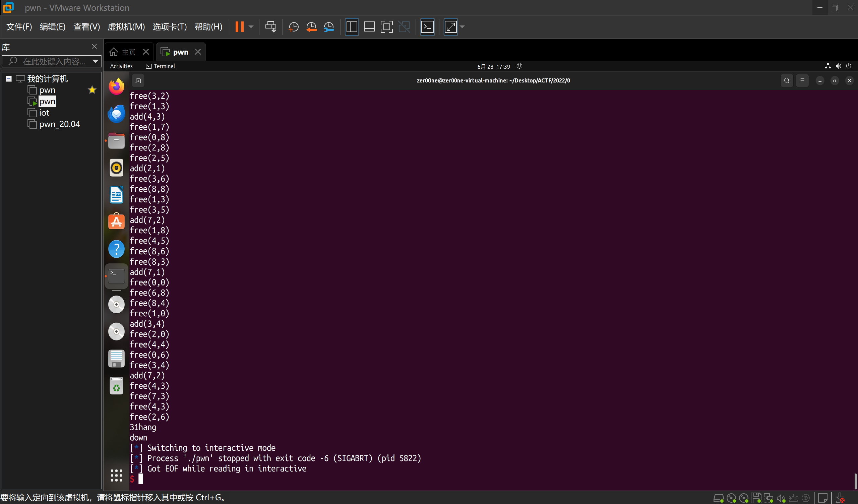This screenshot has height=504, width=858.
Task: Toggle the library sidebar view
Action: point(352,26)
